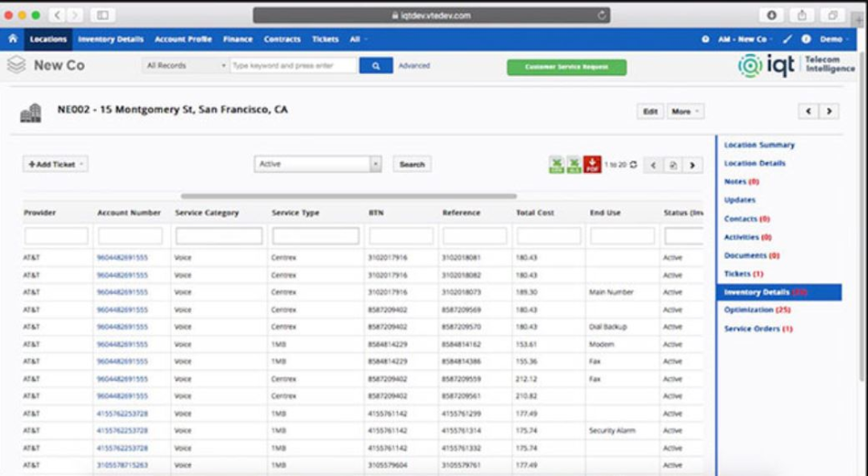Screen dimensions: 868x476
Task: Click the Search button next to Active
Action: point(412,165)
